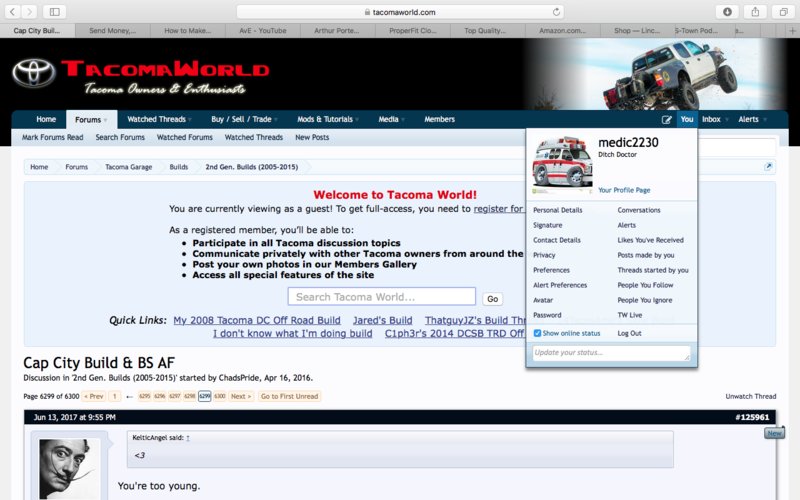800x500 pixels.
Task: Go to the Home nav tab
Action: coord(46,119)
